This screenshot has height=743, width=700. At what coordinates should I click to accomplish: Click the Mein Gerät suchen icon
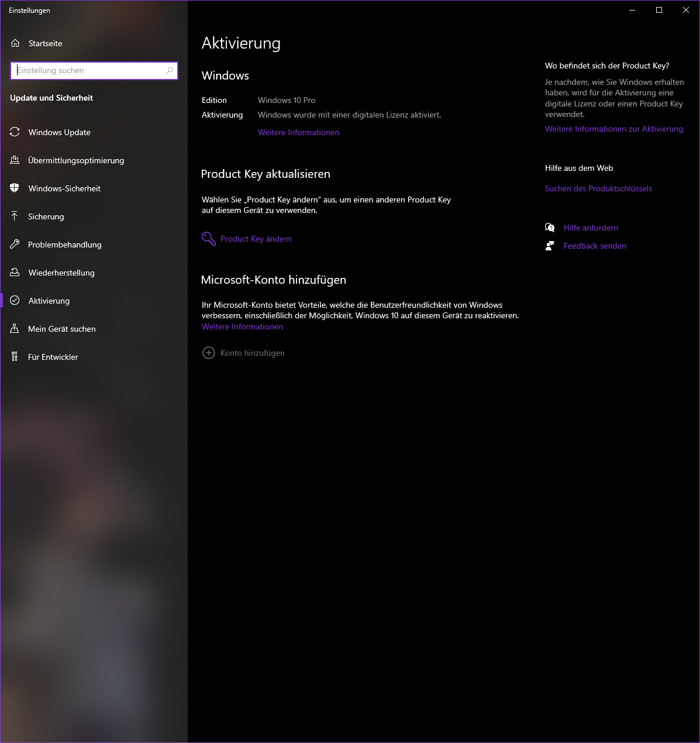point(15,329)
